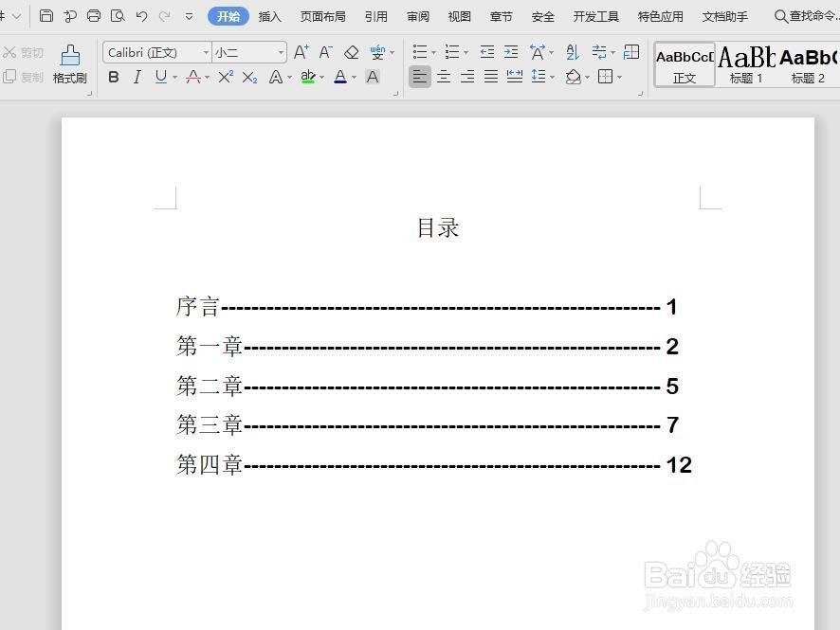Viewport: 840px width, 630px height.
Task: Open phonetic guide (wén) tool
Action: pyautogui.click(x=377, y=52)
